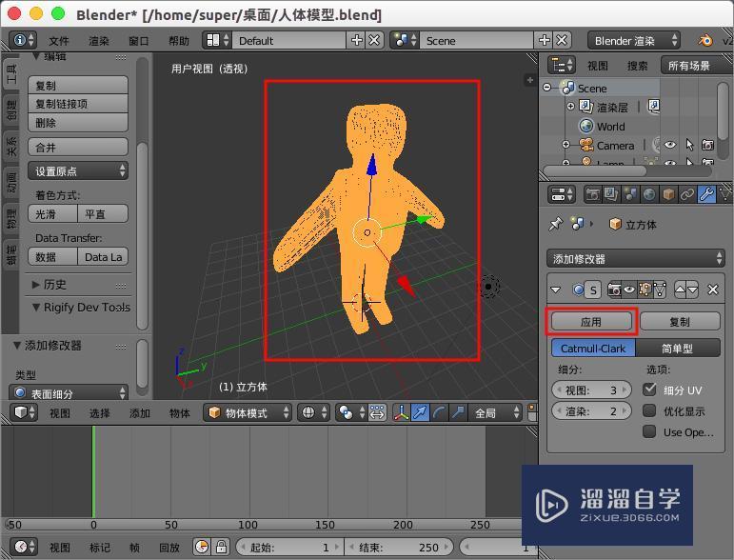Open the Object properties cube tab
This screenshot has width=734, height=560.
click(x=668, y=194)
